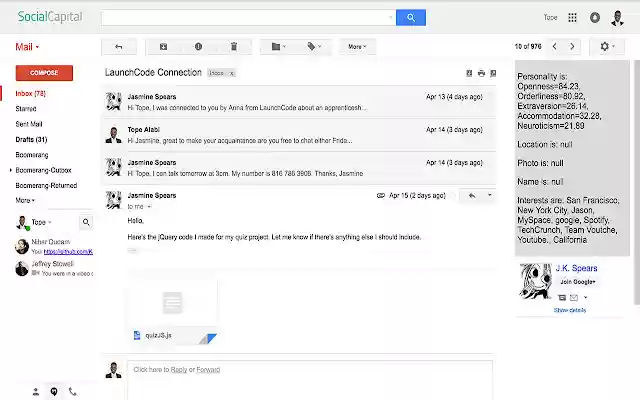Open the J.K. Spears contact link

tap(576, 268)
